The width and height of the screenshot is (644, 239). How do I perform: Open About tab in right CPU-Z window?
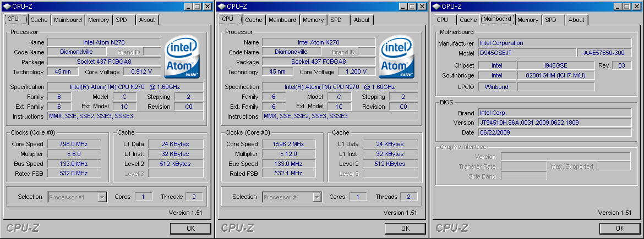(577, 20)
